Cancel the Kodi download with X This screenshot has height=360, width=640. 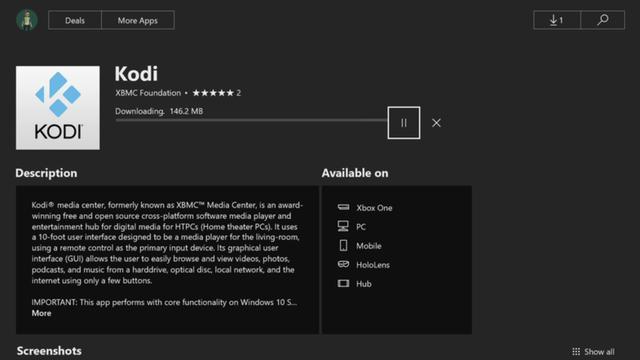pos(436,123)
